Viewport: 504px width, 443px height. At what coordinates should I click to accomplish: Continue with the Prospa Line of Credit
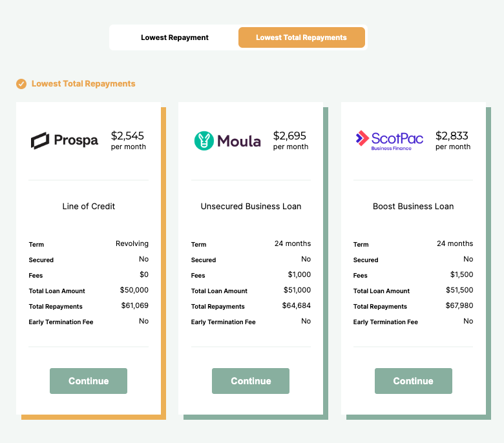click(x=89, y=381)
